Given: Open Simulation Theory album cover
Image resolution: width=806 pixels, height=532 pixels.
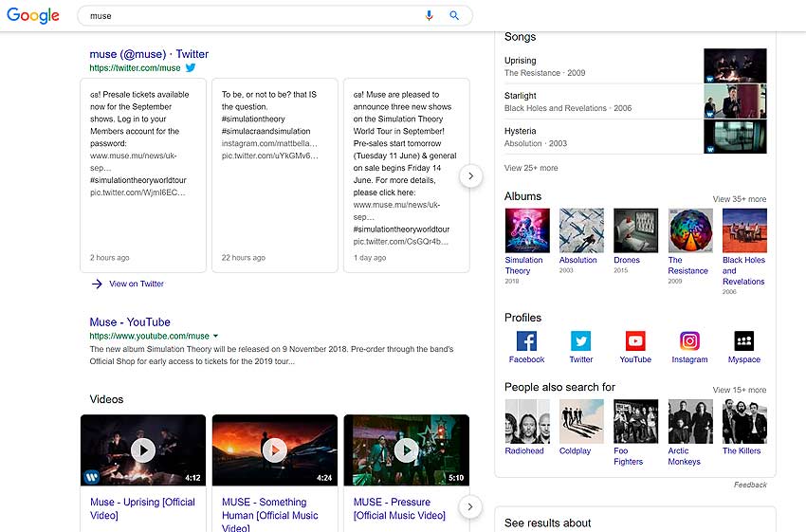Looking at the screenshot, I should point(527,230).
